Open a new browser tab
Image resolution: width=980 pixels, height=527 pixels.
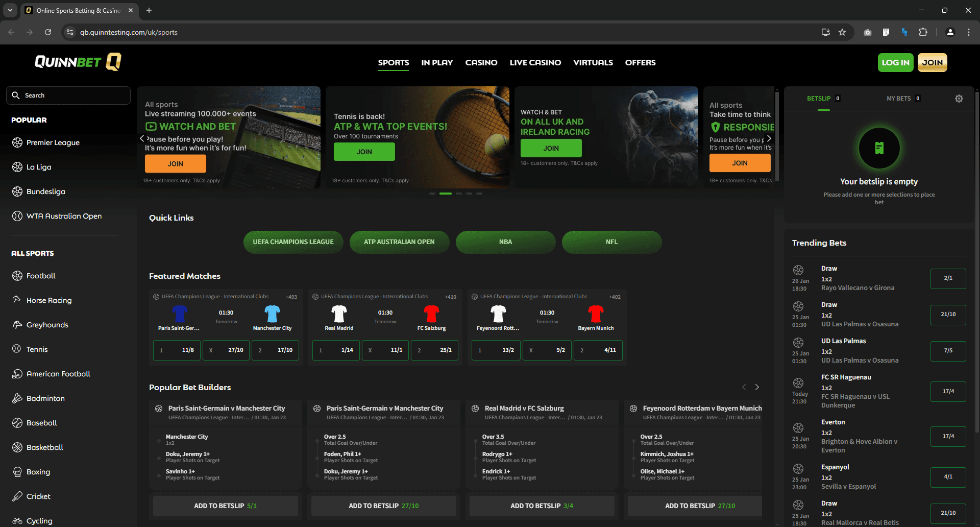coord(149,10)
